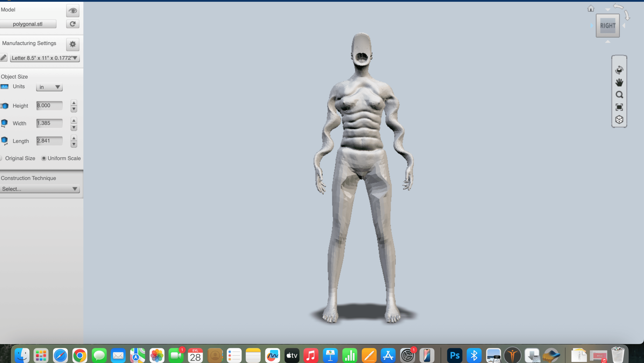The image size is (644, 363).
Task: Increase Height with up stepper arrow
Action: pos(74,103)
